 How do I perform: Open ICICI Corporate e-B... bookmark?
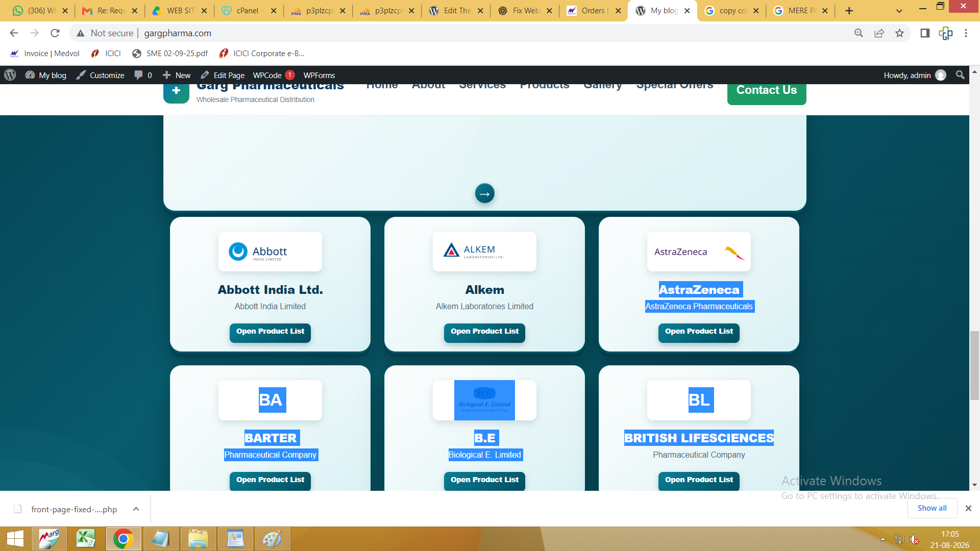(261, 54)
